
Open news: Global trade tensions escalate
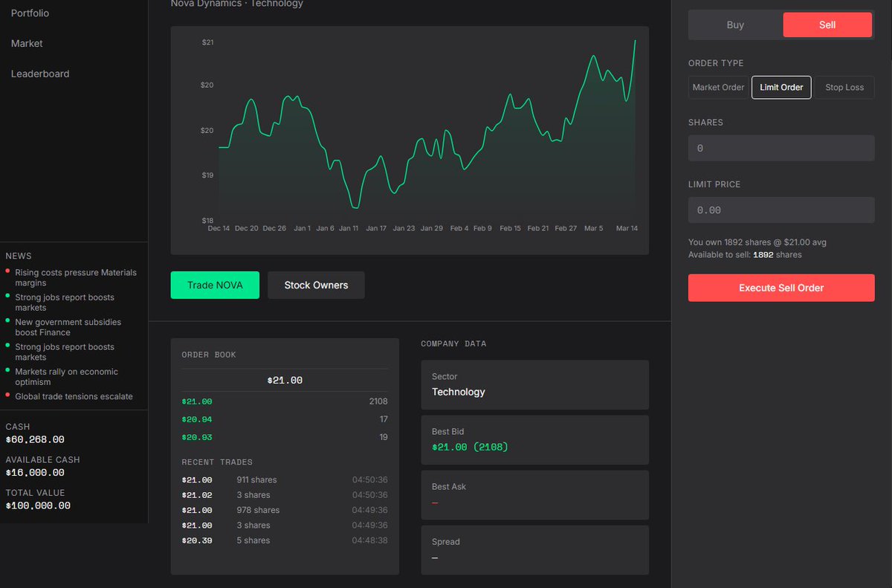pos(74,396)
